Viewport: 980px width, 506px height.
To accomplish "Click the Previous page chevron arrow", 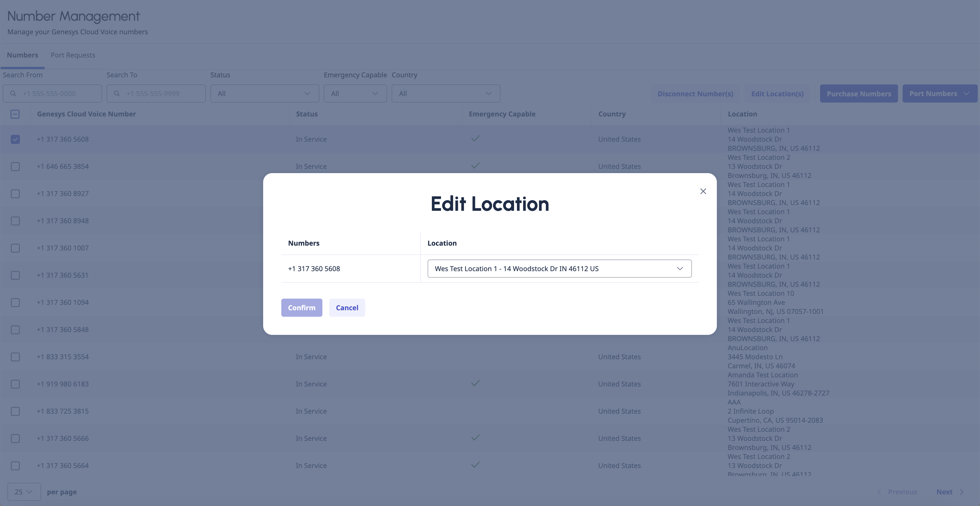I will 879,492.
